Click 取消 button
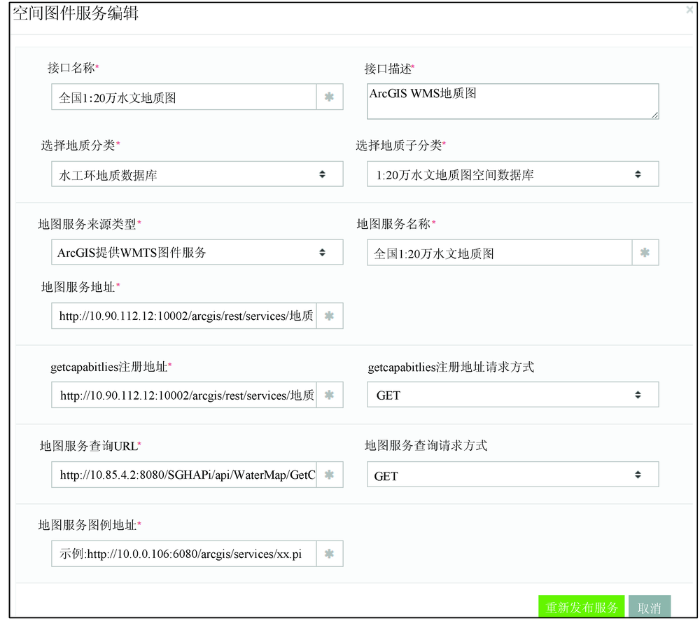 tap(650, 606)
